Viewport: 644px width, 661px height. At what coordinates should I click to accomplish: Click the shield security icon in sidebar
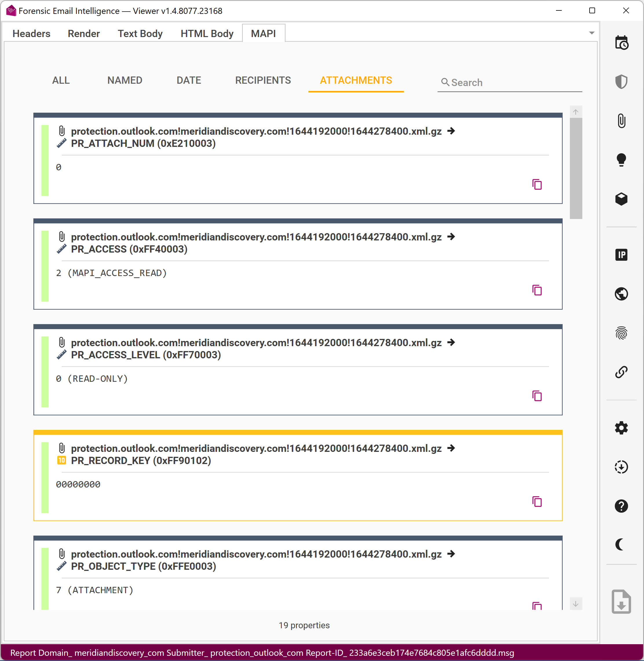tap(621, 81)
